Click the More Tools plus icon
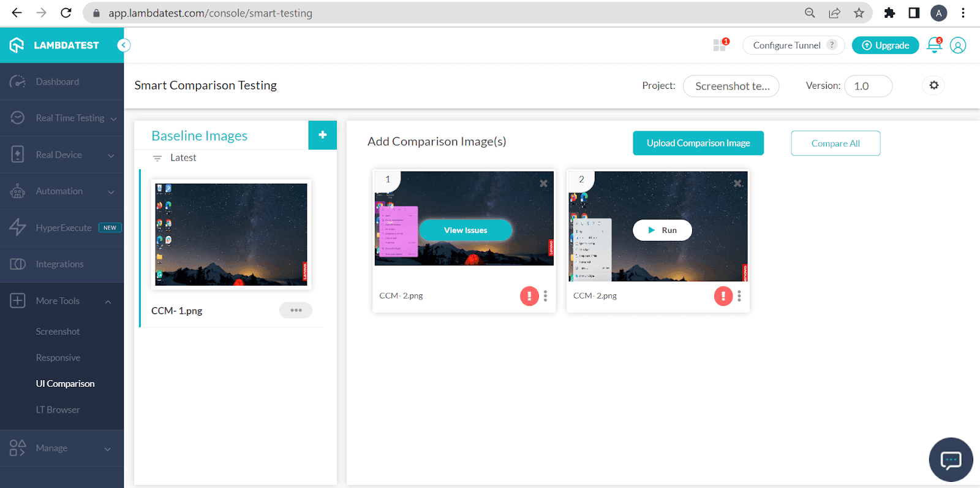This screenshot has height=488, width=980. [x=18, y=300]
